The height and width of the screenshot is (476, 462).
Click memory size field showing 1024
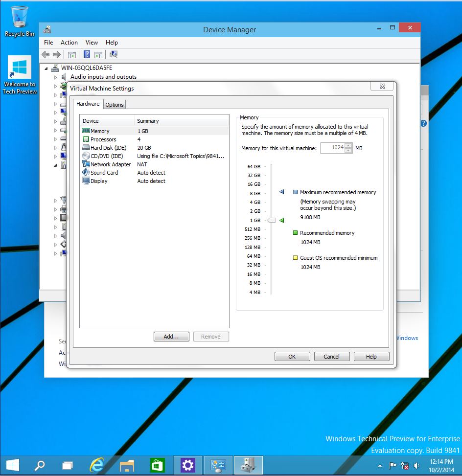[x=333, y=148]
